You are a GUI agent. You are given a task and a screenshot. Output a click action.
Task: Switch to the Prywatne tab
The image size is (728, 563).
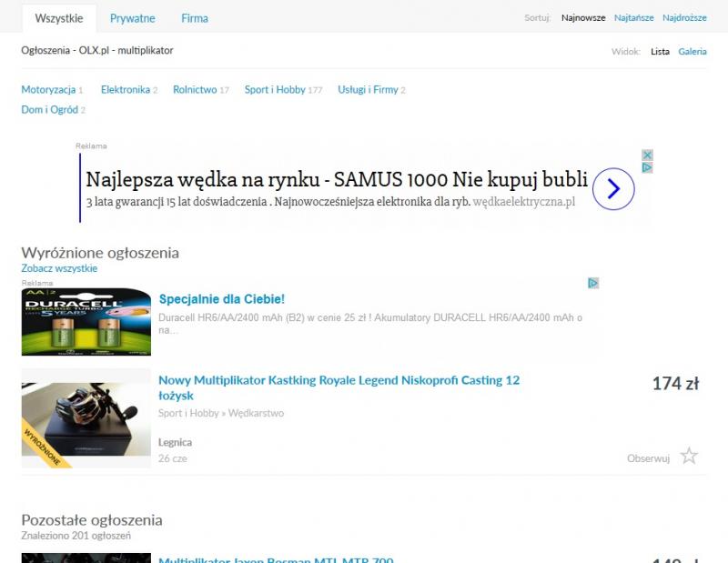[x=132, y=18]
